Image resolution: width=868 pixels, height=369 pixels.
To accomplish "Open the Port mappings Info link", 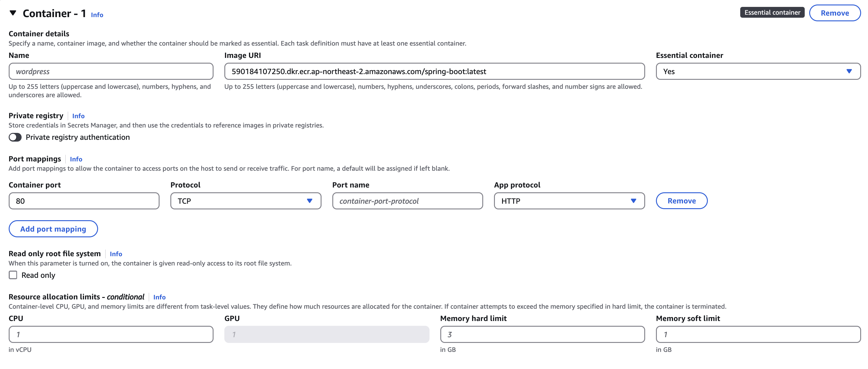I will pyautogui.click(x=76, y=159).
